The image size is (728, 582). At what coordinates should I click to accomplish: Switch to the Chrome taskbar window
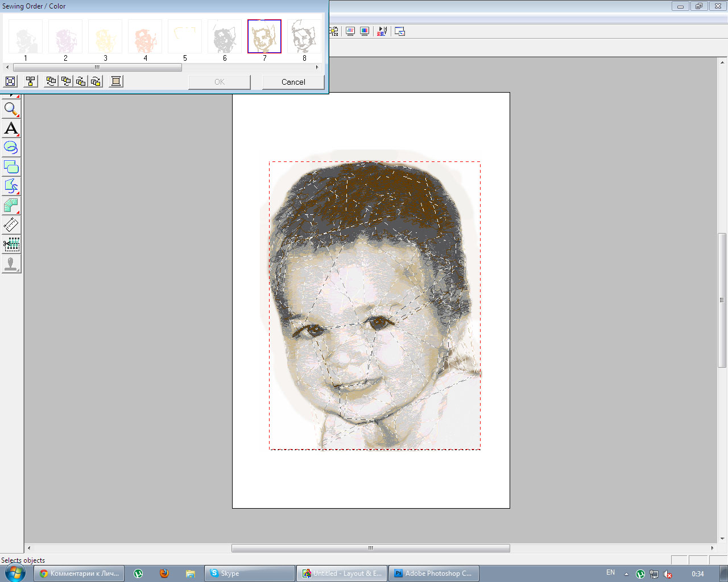coord(80,573)
